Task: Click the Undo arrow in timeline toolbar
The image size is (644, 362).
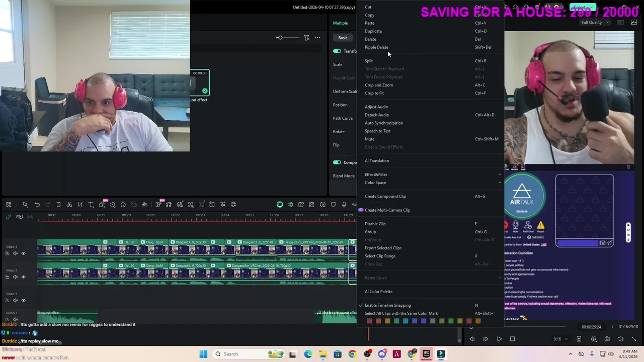Action: coord(37,205)
